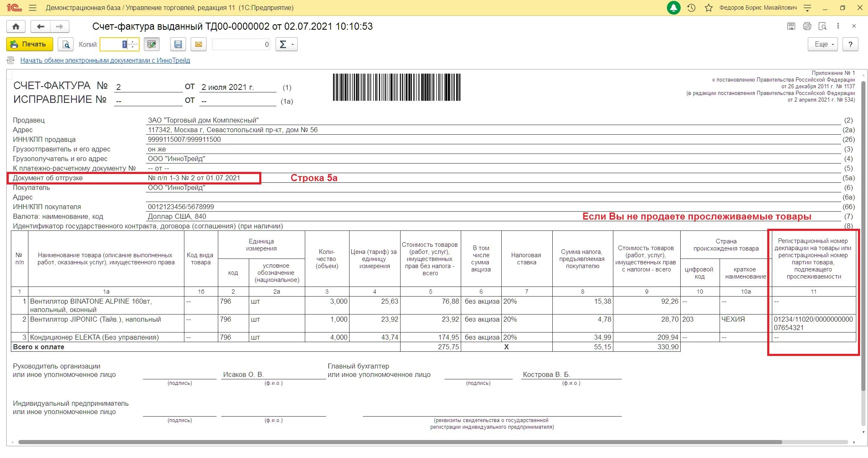Image resolution: width=868 pixels, height=458 pixels.
Task: Open help with the ? button
Action: pos(850,44)
